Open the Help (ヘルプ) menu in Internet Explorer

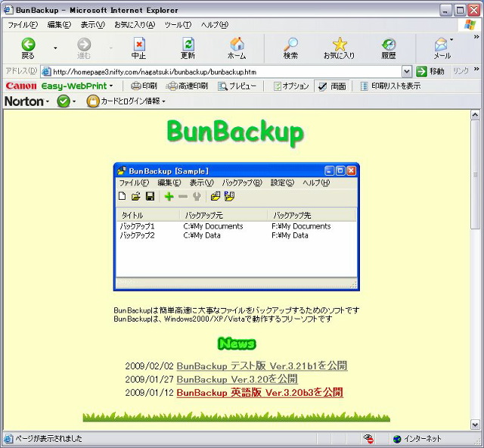[215, 25]
